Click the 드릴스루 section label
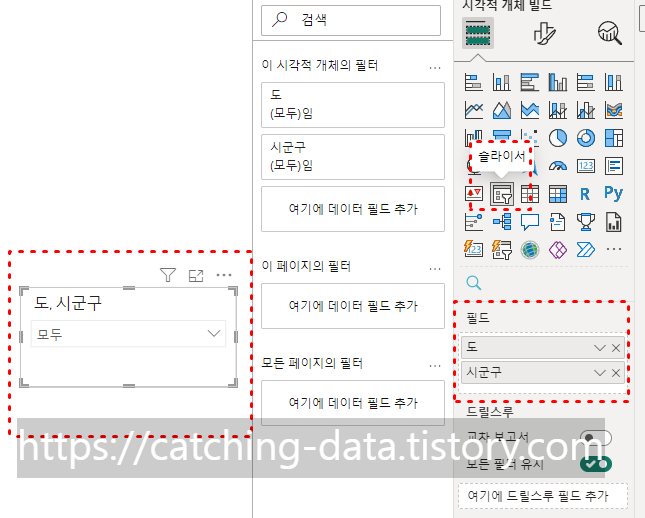The image size is (645, 518). click(x=489, y=411)
